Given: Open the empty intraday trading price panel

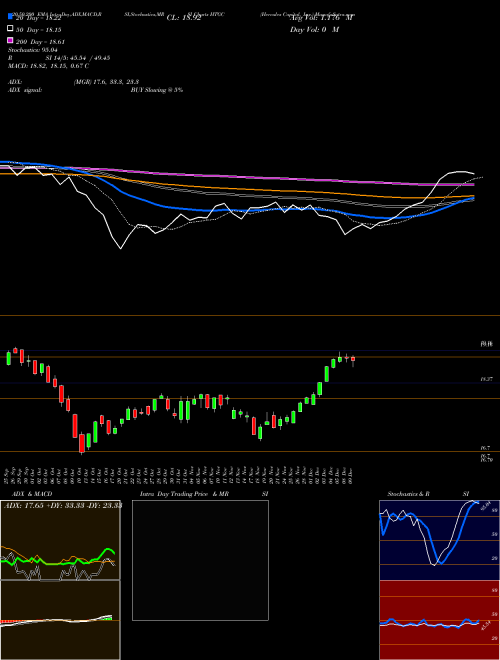Looking at the screenshot, I should click(x=200, y=560).
